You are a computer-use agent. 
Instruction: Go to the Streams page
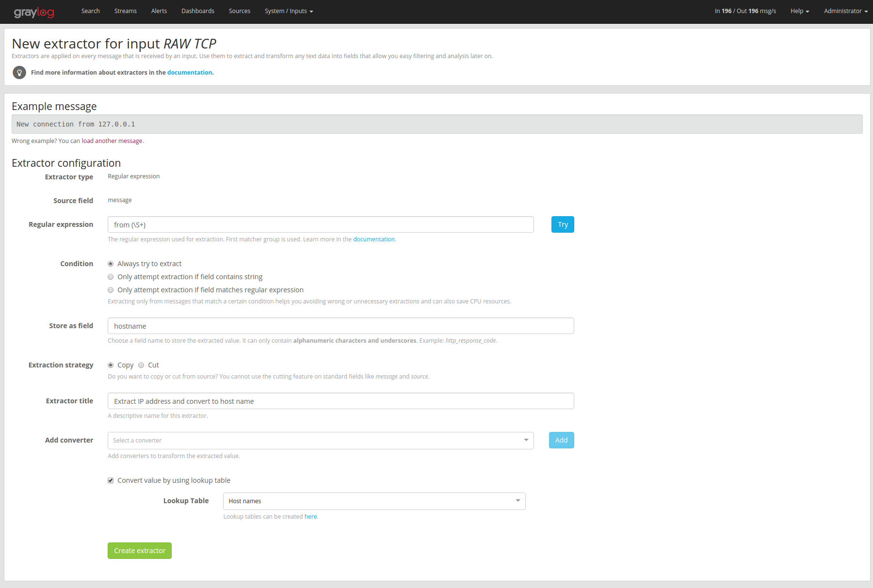125,11
